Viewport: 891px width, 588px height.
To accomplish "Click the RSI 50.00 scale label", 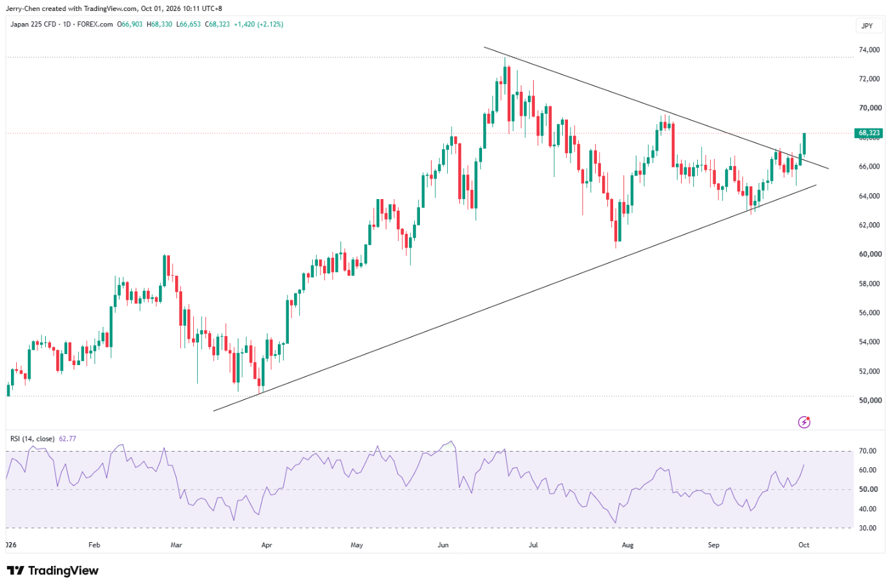I will click(x=868, y=490).
